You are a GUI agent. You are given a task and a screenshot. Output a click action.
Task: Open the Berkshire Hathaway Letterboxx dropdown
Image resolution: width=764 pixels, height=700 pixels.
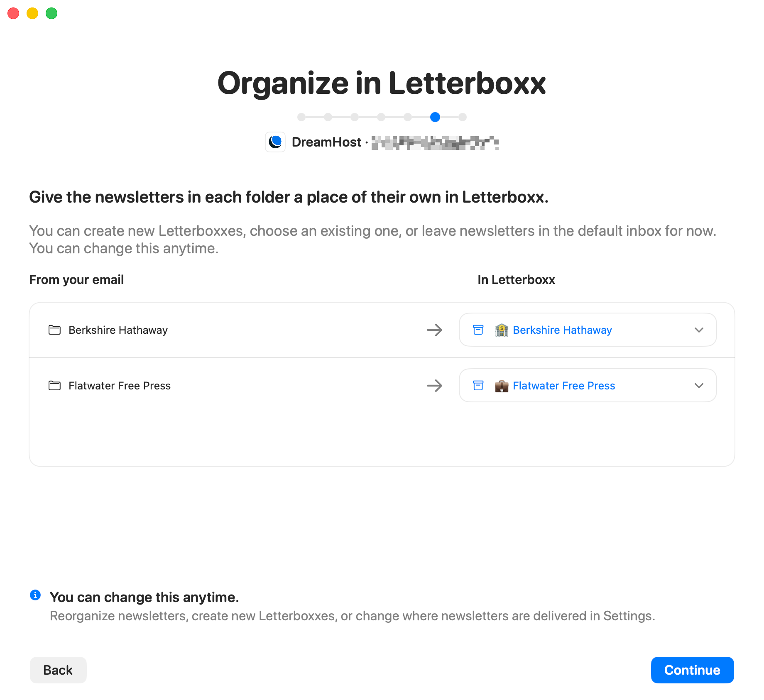coord(588,330)
